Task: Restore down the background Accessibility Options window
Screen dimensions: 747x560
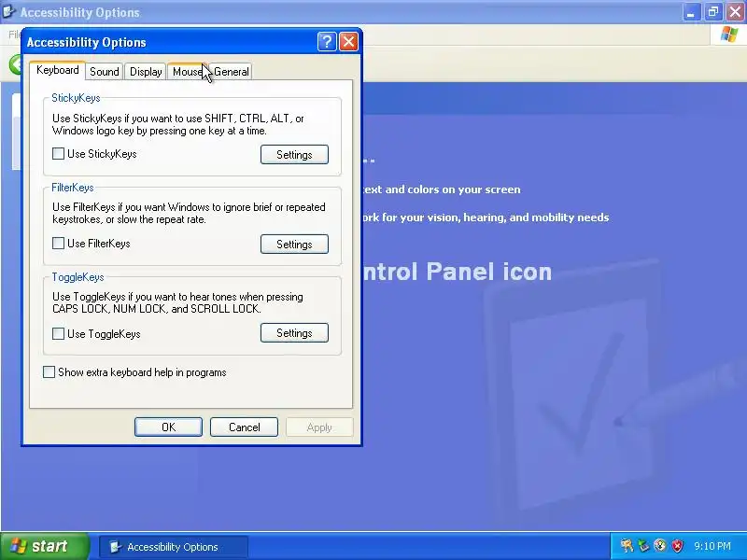Action: (x=713, y=12)
